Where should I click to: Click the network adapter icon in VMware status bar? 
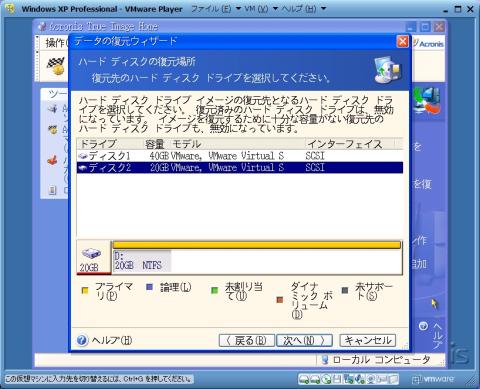point(349,379)
